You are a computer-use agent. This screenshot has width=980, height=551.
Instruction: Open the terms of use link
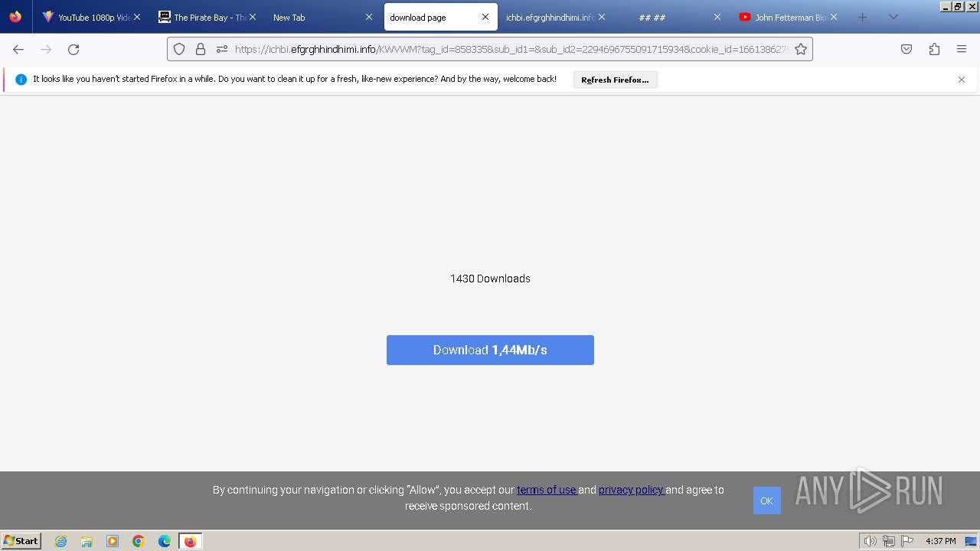tap(546, 490)
